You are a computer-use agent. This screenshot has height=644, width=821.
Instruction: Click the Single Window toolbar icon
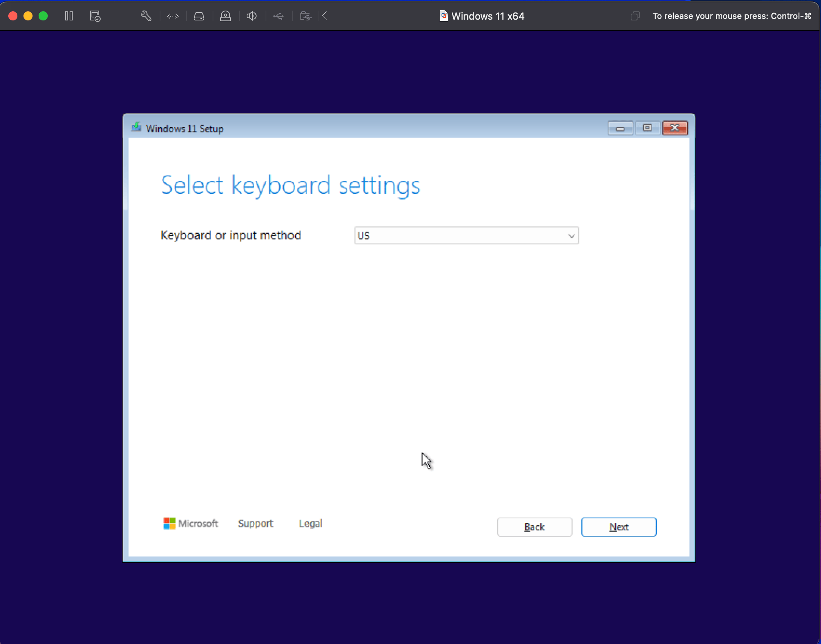(635, 16)
